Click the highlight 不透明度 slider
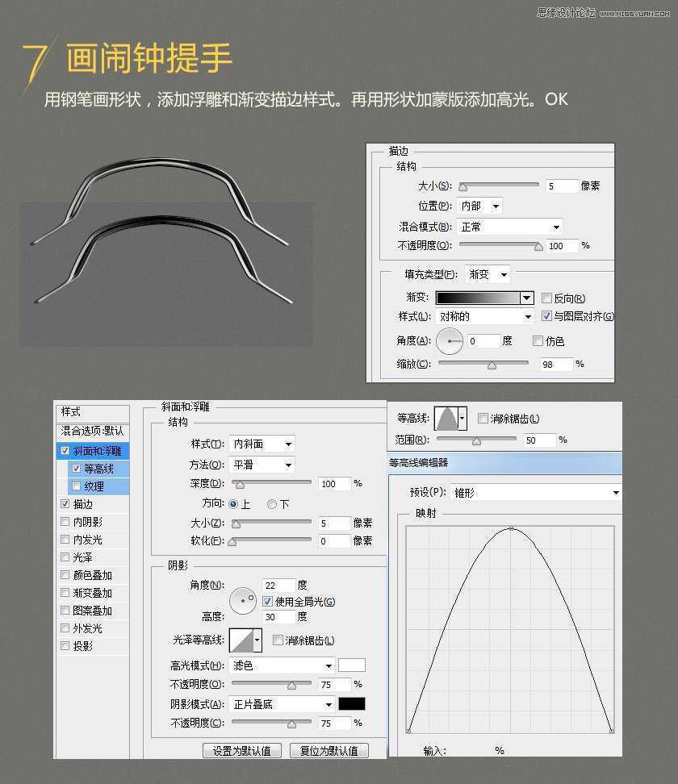The width and height of the screenshot is (678, 784). [272, 683]
